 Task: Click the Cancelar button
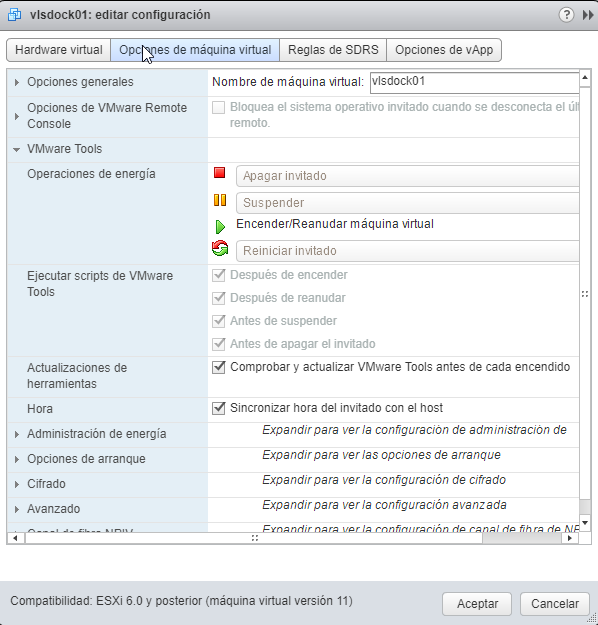[555, 604]
